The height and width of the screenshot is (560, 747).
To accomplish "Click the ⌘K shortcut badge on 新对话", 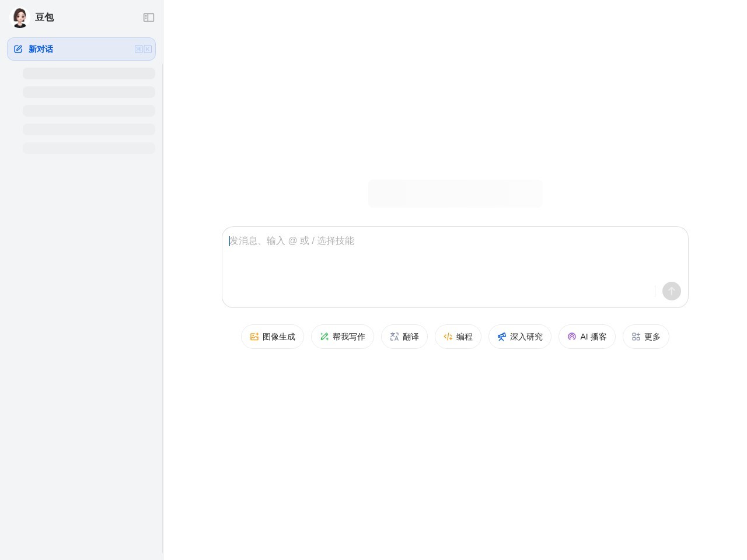I will 143,49.
